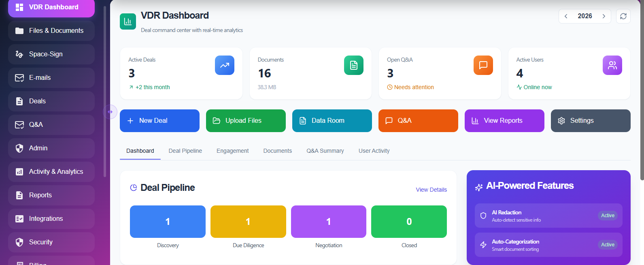Click the Reports document icon in the sidebar
Viewport: 644px width, 265px height.
click(x=19, y=195)
